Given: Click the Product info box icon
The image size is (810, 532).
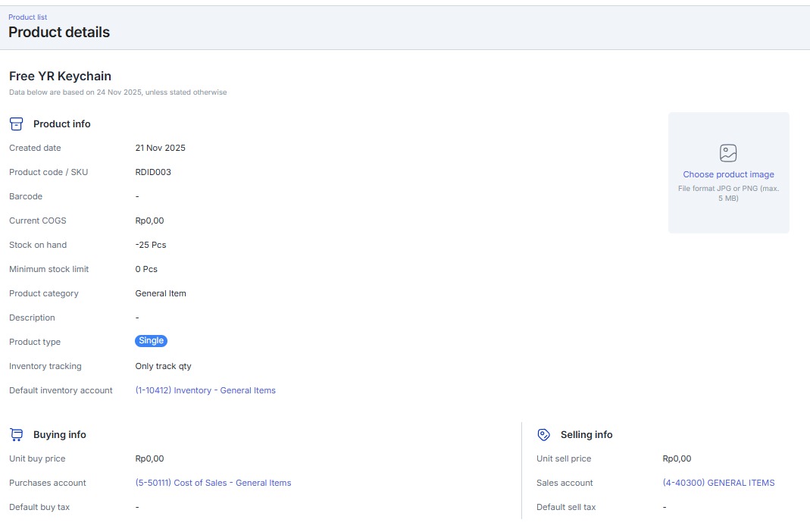Looking at the screenshot, I should tap(16, 124).
